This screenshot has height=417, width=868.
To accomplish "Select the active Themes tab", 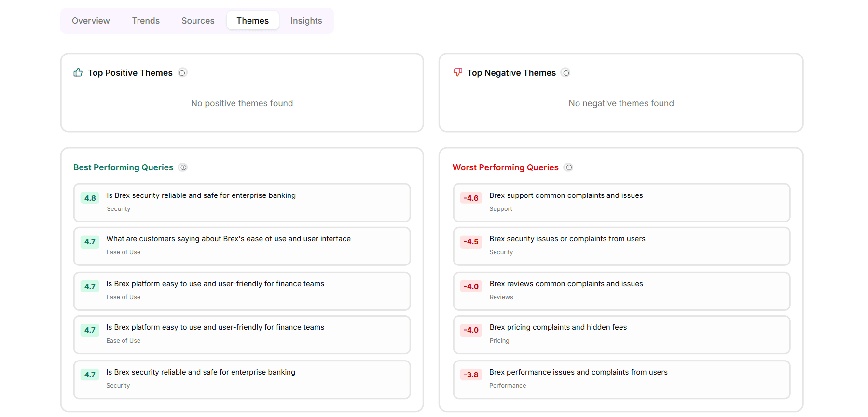I will click(253, 21).
